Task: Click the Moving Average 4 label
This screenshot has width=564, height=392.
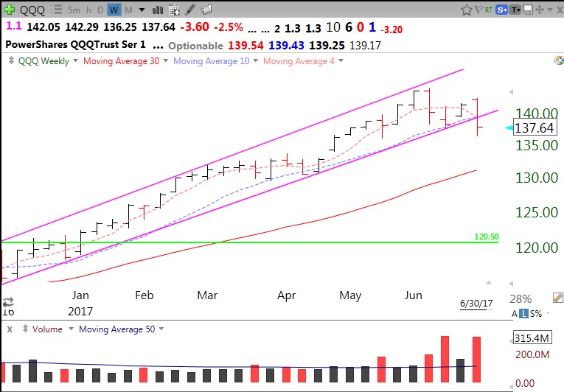Action: tap(299, 60)
